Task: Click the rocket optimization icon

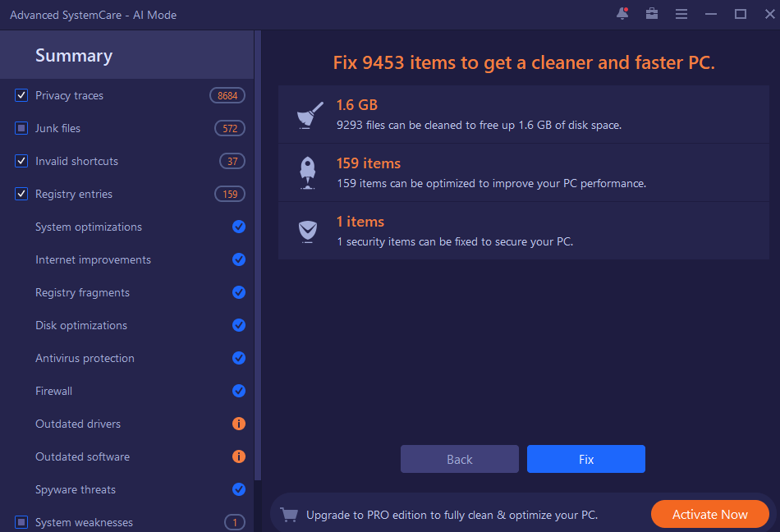Action: coord(308,172)
